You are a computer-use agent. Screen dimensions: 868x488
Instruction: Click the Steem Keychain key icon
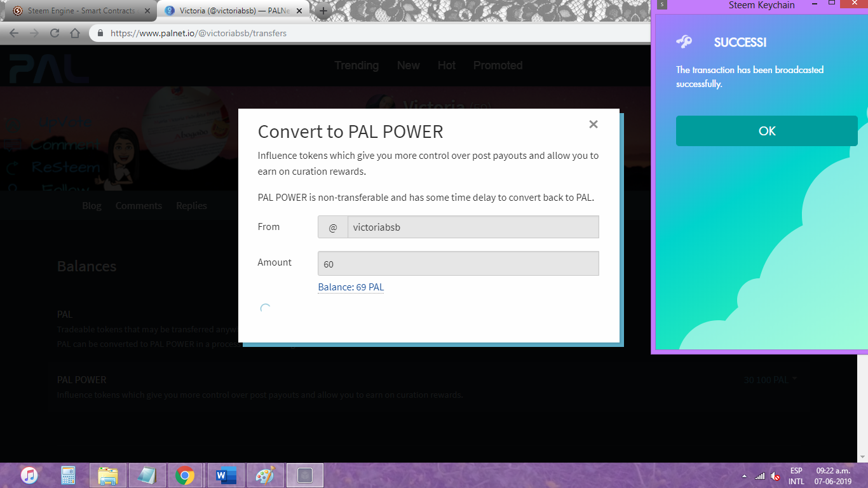pyautogui.click(x=684, y=42)
